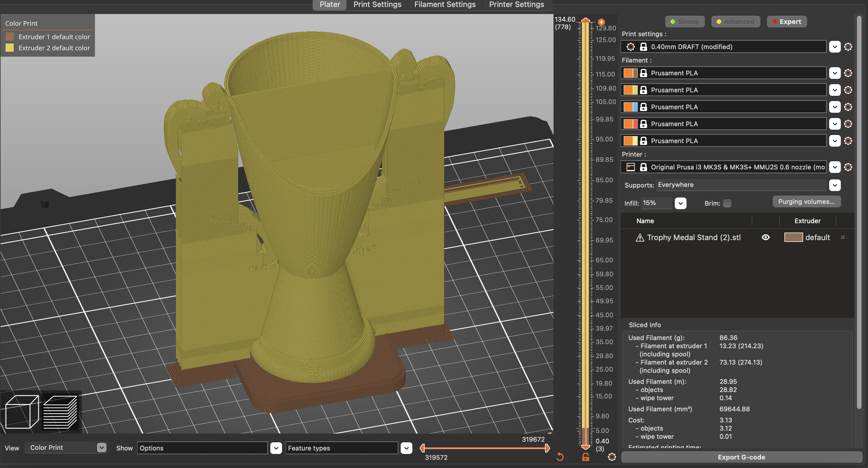Open the Filament Settings tab

click(x=445, y=5)
